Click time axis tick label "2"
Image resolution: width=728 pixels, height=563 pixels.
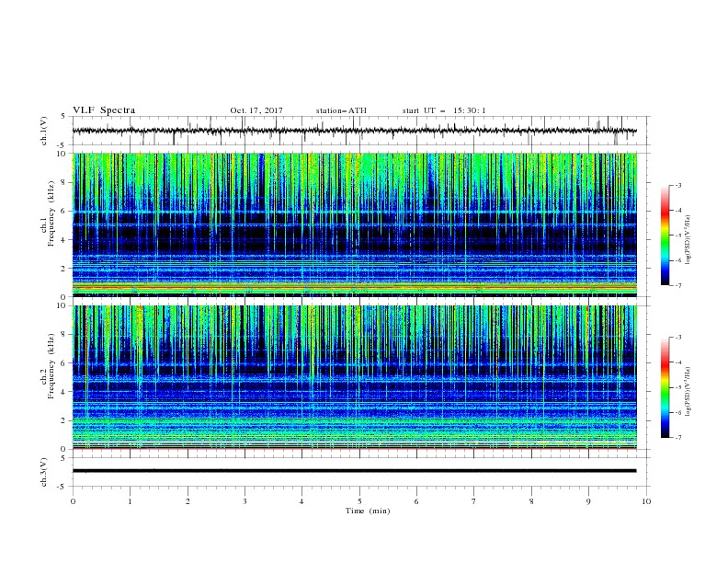[x=188, y=501]
